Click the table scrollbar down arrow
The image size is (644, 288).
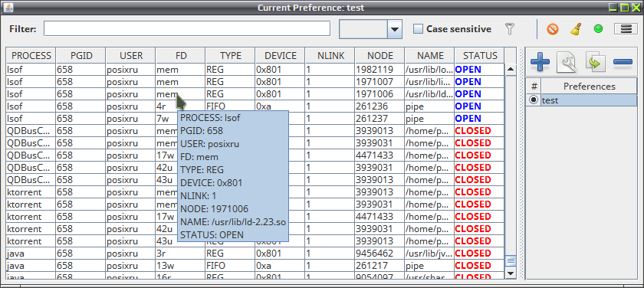coord(511,273)
